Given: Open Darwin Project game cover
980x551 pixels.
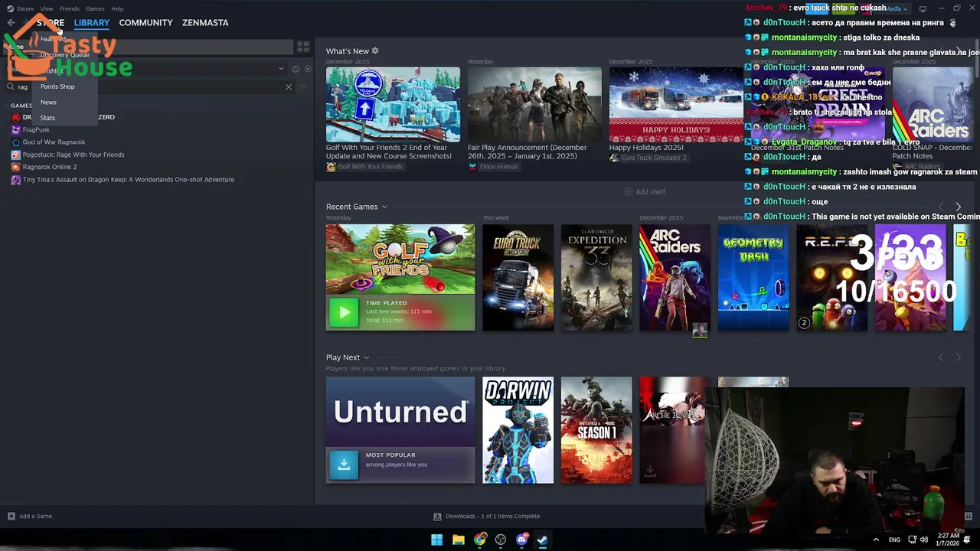Looking at the screenshot, I should point(518,430).
